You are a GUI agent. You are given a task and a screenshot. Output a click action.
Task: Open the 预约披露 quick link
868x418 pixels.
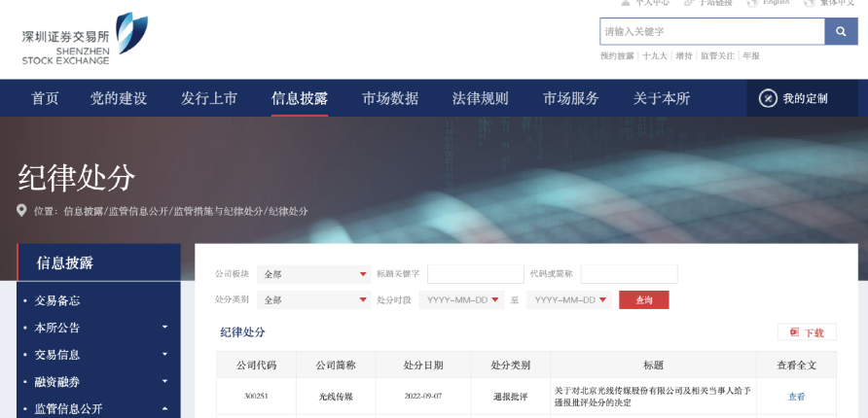point(617,55)
